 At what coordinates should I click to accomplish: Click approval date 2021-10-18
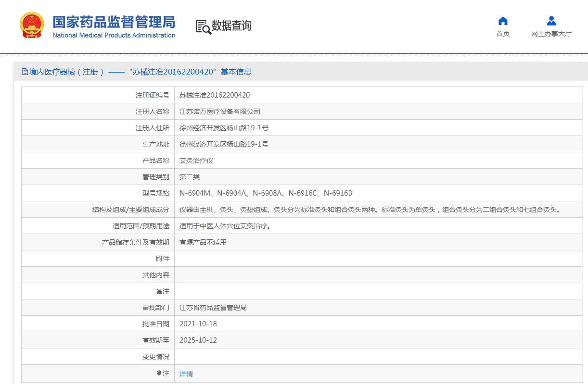198,324
